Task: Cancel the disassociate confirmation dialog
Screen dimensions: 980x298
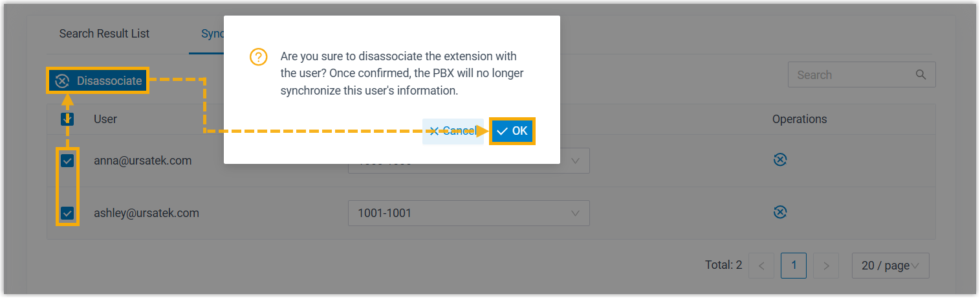Action: click(x=452, y=131)
